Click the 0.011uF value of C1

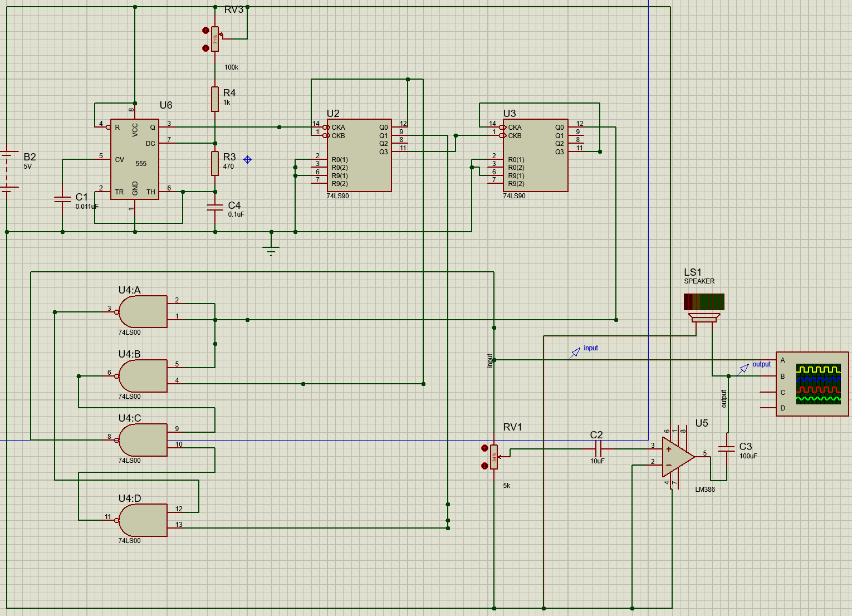[x=87, y=207]
